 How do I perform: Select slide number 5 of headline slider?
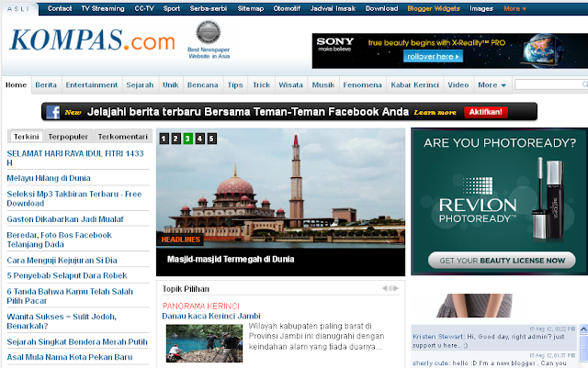click(212, 139)
